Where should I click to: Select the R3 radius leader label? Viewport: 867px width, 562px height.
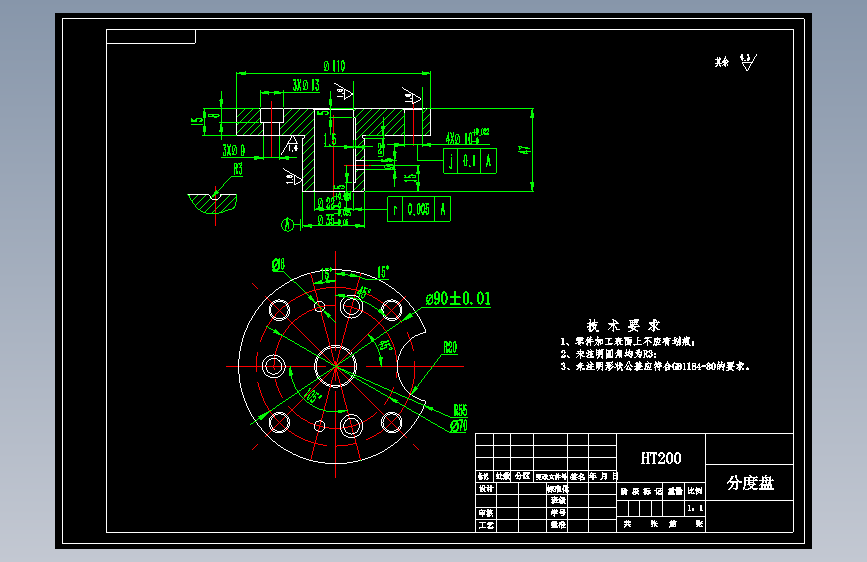click(238, 169)
